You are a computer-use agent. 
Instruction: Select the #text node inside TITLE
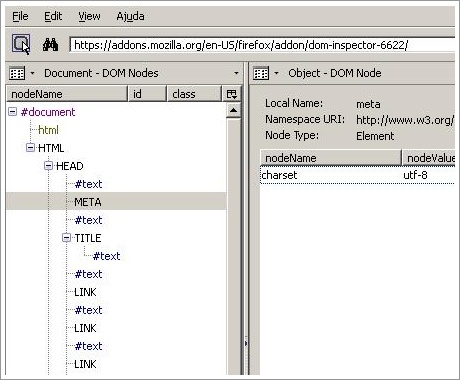pyautogui.click(x=106, y=256)
